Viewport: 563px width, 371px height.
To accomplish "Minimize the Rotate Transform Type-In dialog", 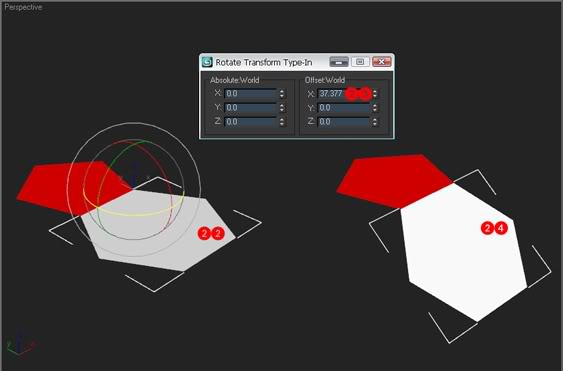I will [x=339, y=62].
